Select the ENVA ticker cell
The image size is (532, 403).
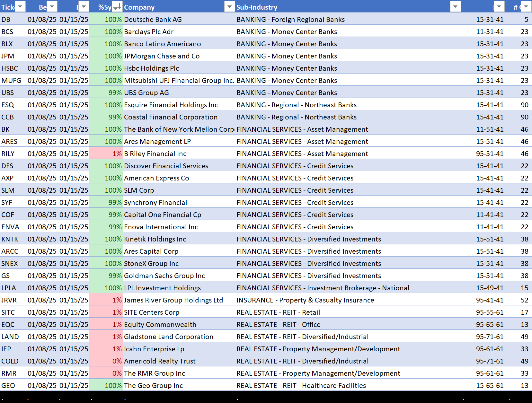[x=13, y=227]
